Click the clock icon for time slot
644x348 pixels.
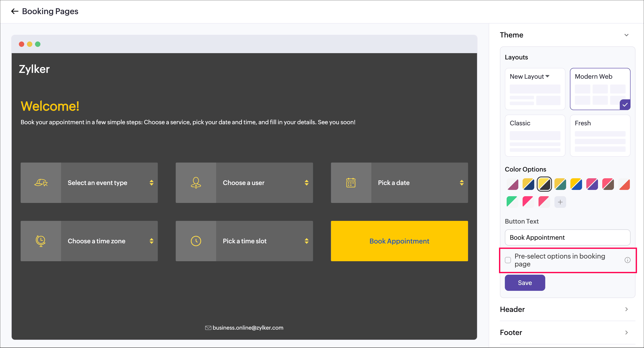(x=196, y=241)
